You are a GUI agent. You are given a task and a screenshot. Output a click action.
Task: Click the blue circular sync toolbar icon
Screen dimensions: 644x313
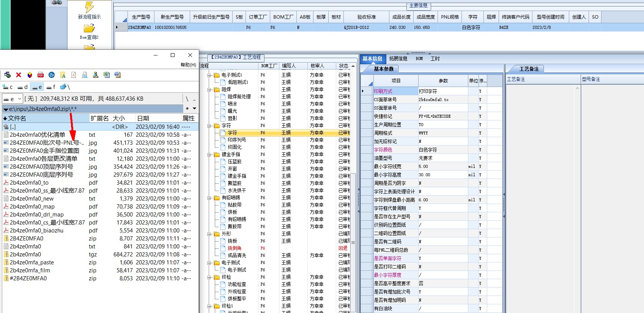click(x=52, y=75)
